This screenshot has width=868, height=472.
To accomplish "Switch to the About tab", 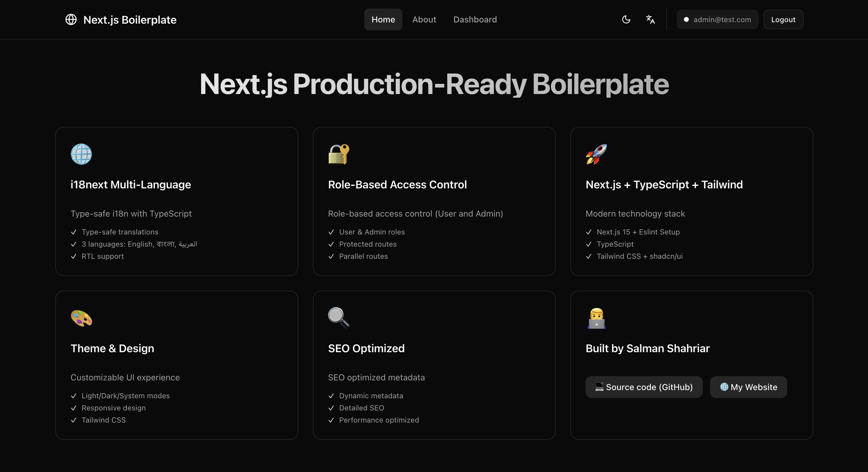I will 424,19.
